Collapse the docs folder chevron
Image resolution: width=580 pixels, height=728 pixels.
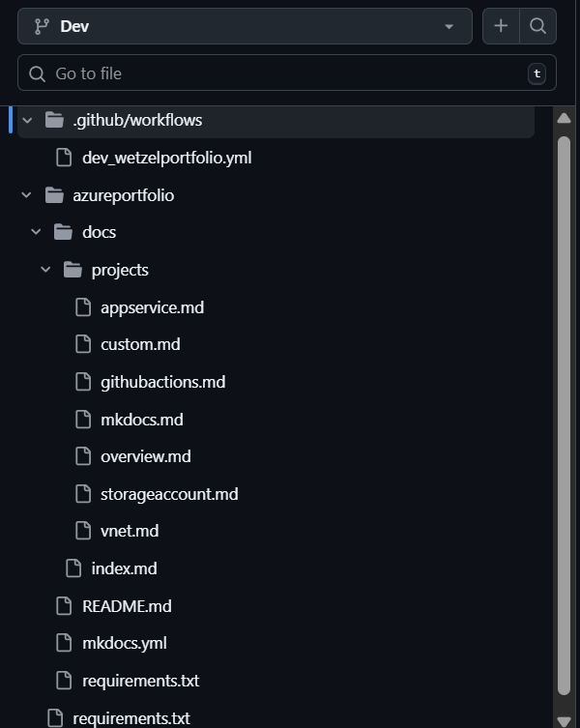pos(36,232)
